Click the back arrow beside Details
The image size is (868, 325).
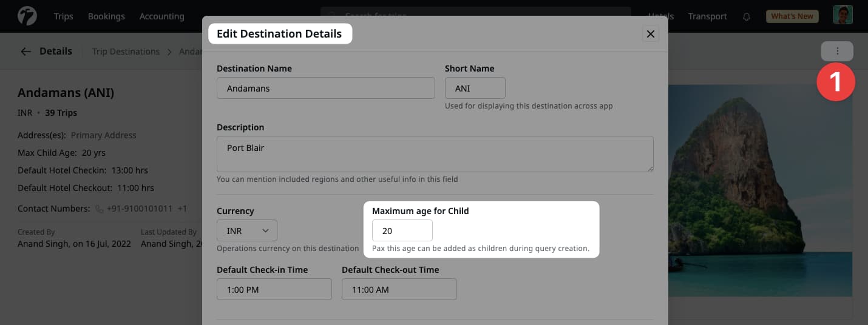25,52
